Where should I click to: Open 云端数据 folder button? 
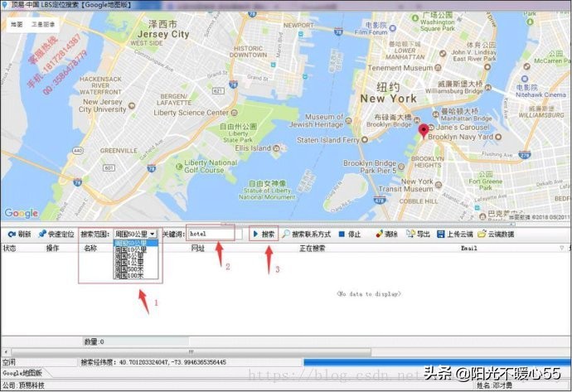click(x=496, y=234)
